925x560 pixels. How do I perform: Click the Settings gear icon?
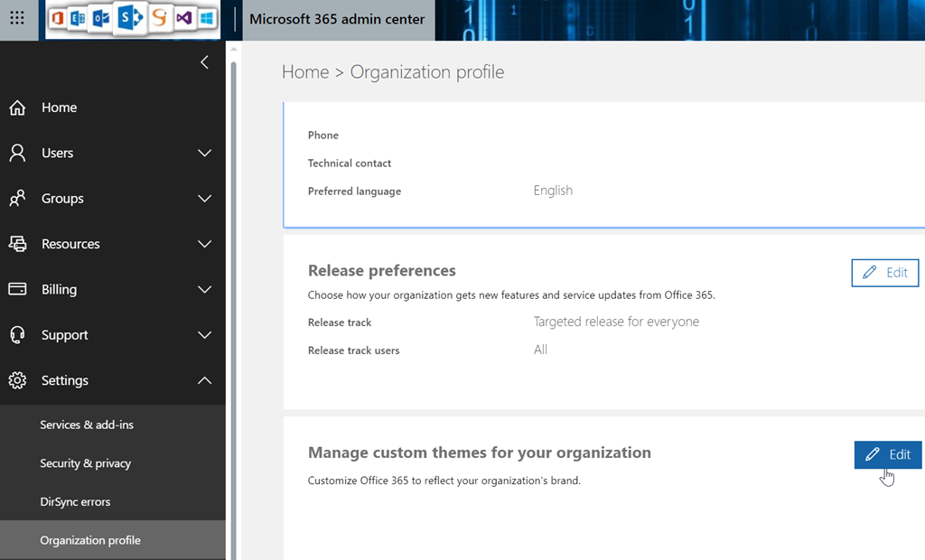pyautogui.click(x=17, y=380)
